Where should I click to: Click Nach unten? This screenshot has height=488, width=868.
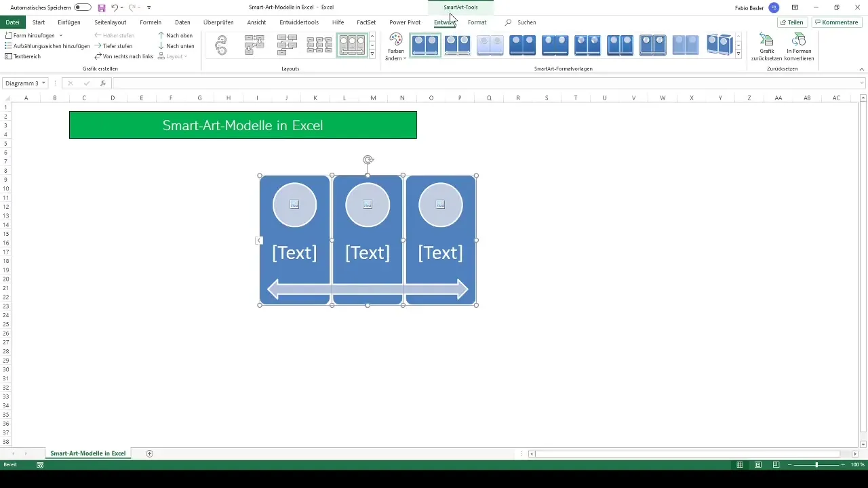[176, 45]
